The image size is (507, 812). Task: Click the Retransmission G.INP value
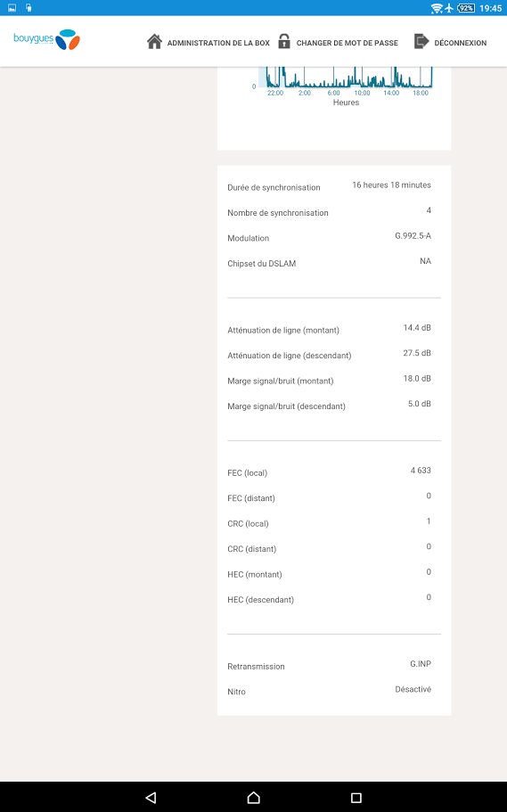pos(421,664)
